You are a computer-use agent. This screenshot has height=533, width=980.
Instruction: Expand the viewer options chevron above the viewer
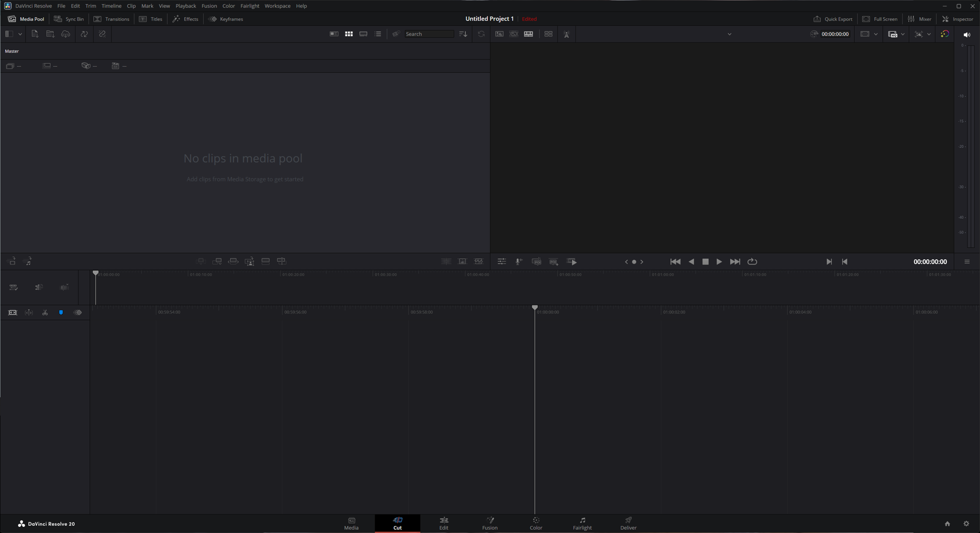click(729, 34)
